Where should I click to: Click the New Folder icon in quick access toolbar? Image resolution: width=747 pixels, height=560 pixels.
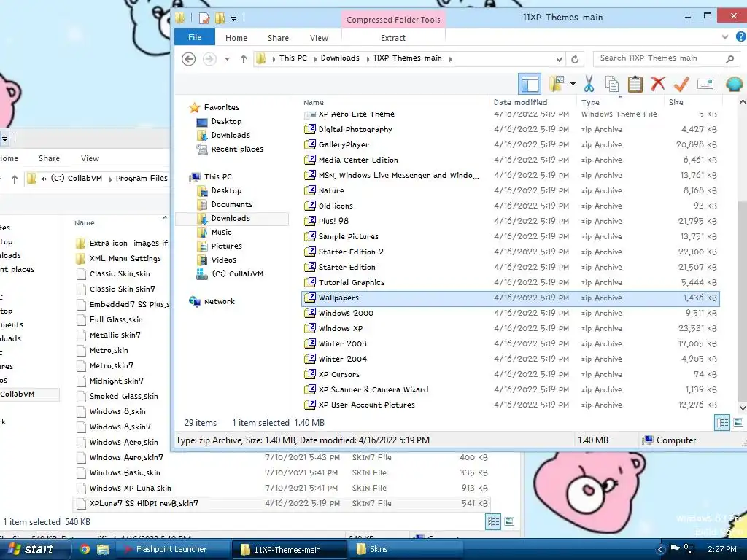(220, 18)
